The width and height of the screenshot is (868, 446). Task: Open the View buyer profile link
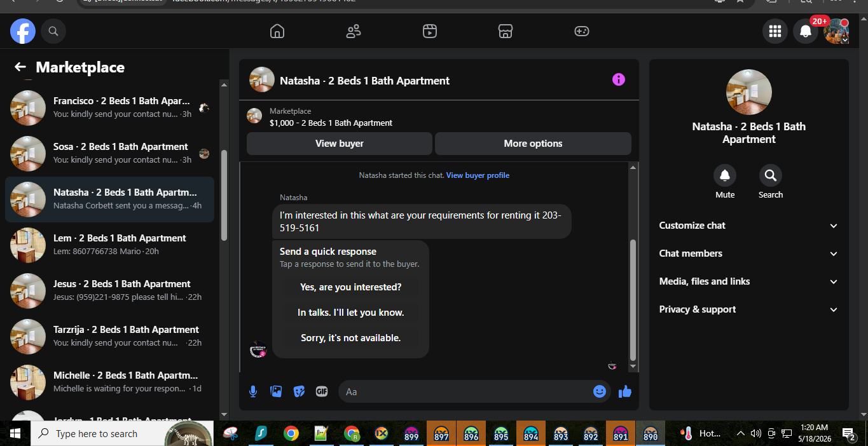478,175
